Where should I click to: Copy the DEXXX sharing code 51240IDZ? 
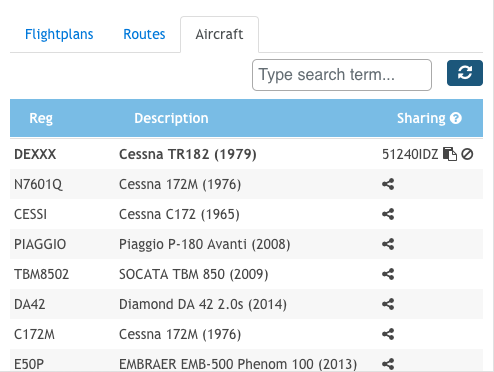coord(450,154)
